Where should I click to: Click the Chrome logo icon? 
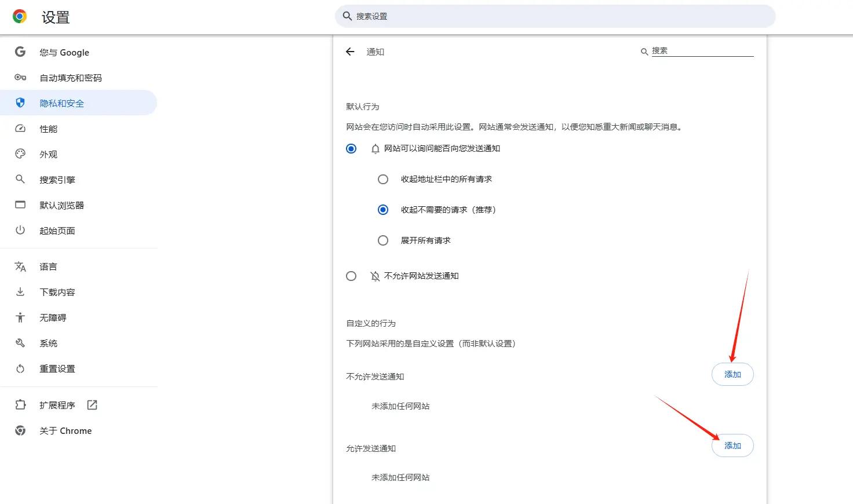(x=20, y=17)
